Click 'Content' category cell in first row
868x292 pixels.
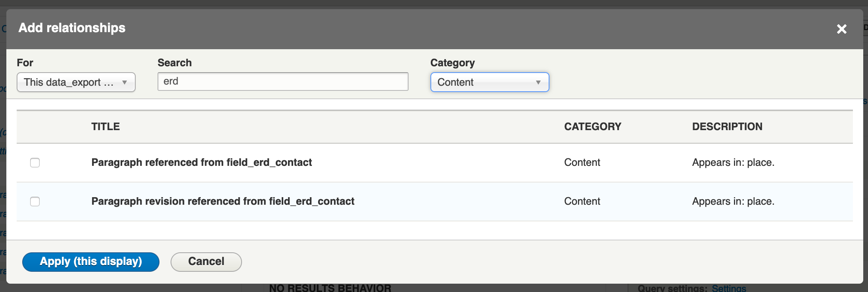582,162
